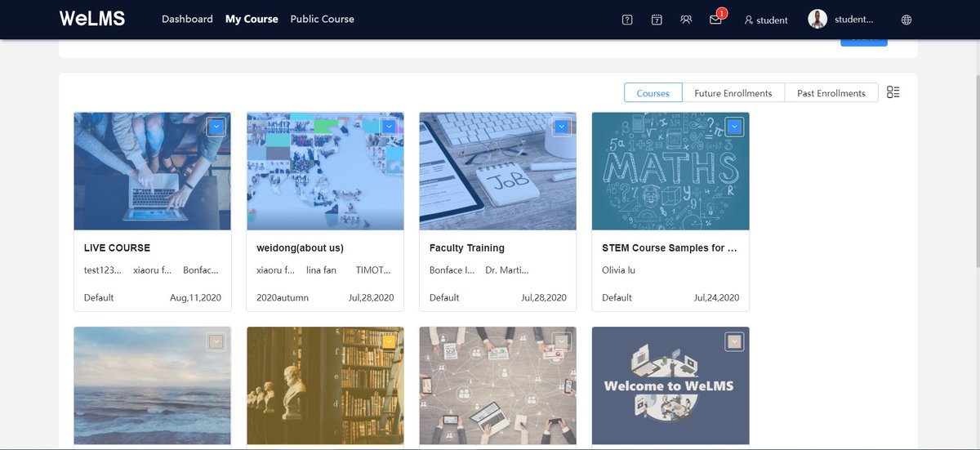
Task: Click instructor name Dr. Marti...
Action: pyautogui.click(x=507, y=270)
